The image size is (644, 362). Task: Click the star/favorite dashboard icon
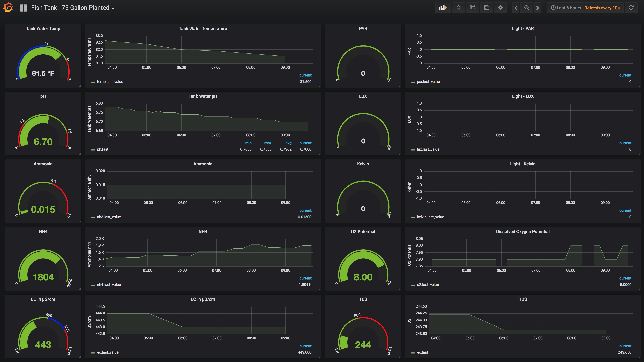459,7
